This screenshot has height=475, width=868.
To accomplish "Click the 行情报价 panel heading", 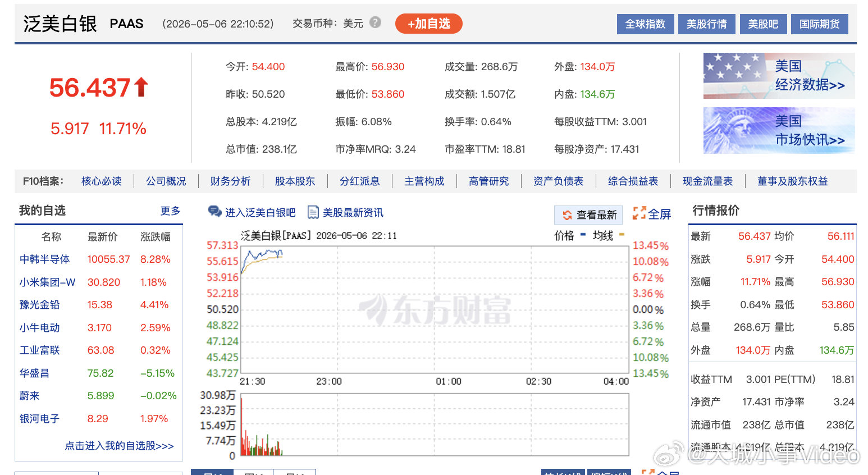I will click(x=716, y=211).
